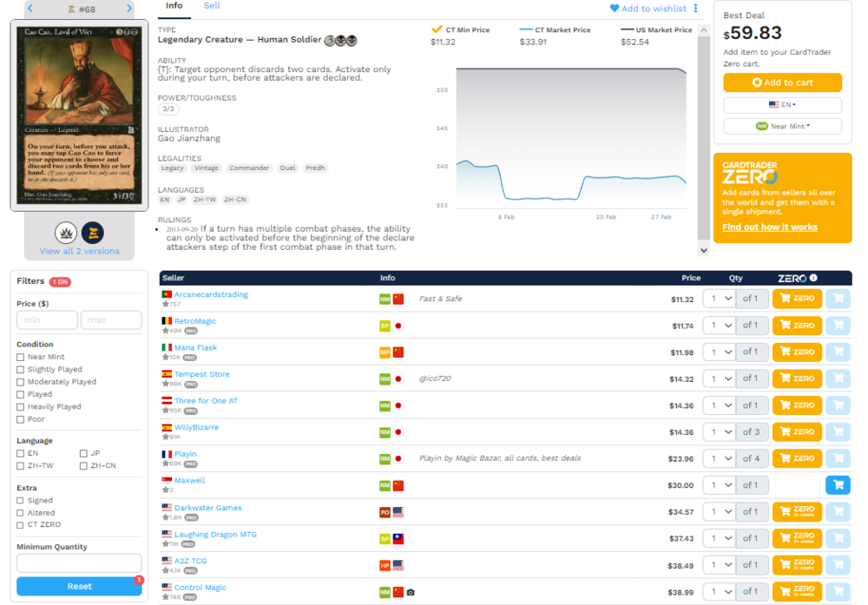Click the heart icon to add to wishlist

tap(615, 9)
